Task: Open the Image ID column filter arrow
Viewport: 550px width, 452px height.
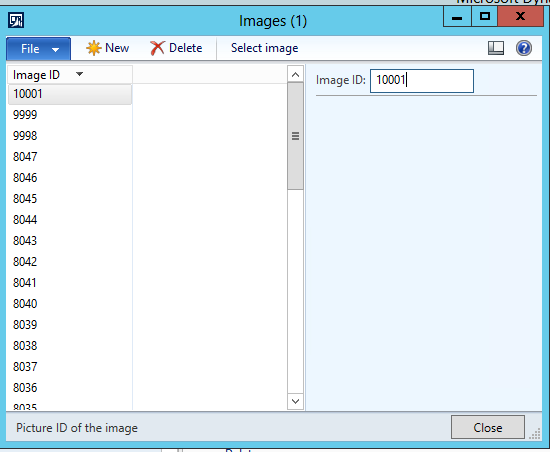Action: 79,74
